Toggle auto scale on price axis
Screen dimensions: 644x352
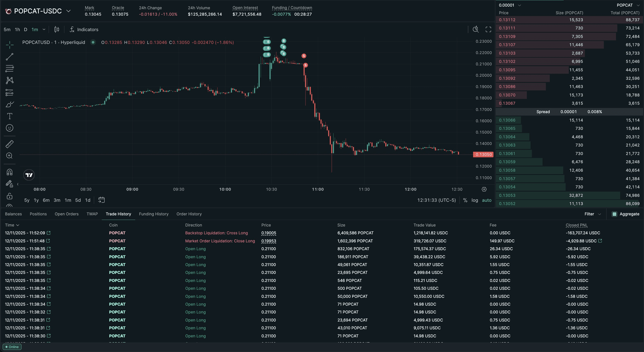[x=487, y=200]
